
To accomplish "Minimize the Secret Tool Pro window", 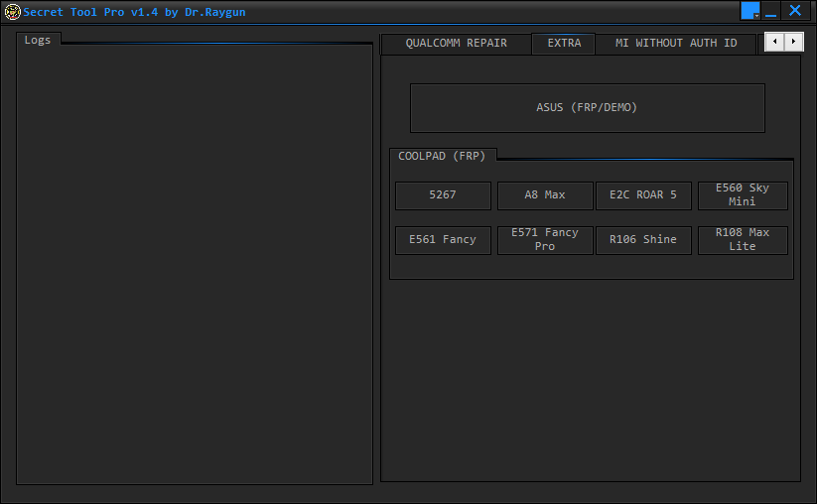I will [x=771, y=10].
